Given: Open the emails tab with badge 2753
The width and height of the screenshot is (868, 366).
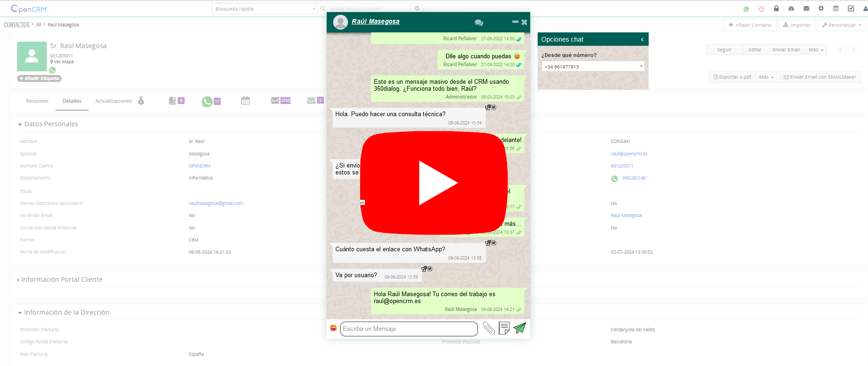Looking at the screenshot, I should [280, 100].
